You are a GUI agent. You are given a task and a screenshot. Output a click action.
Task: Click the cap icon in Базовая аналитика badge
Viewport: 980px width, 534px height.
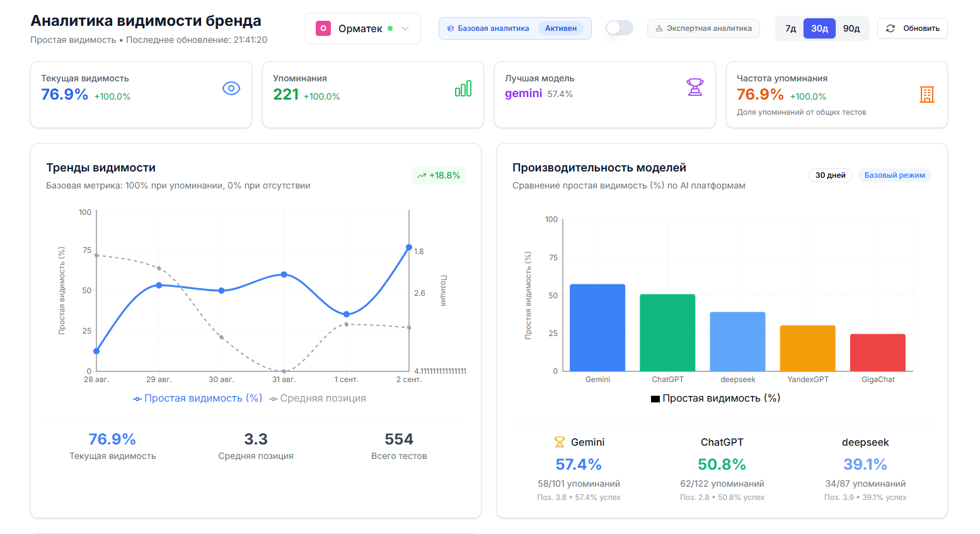449,28
